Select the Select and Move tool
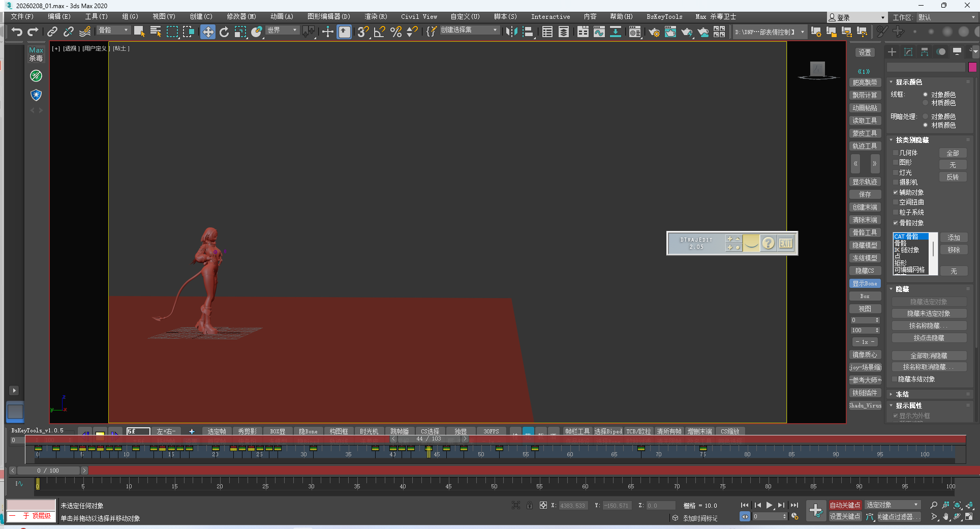980x529 pixels. coord(208,32)
